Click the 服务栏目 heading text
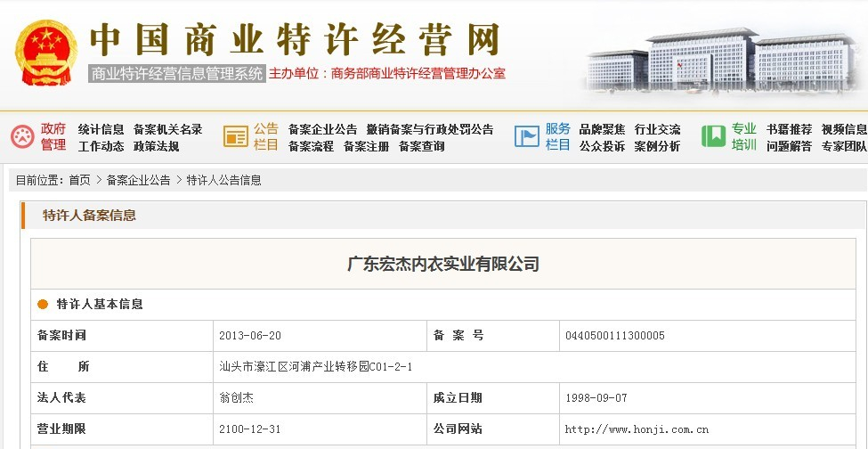The image size is (868, 449). tap(557, 136)
